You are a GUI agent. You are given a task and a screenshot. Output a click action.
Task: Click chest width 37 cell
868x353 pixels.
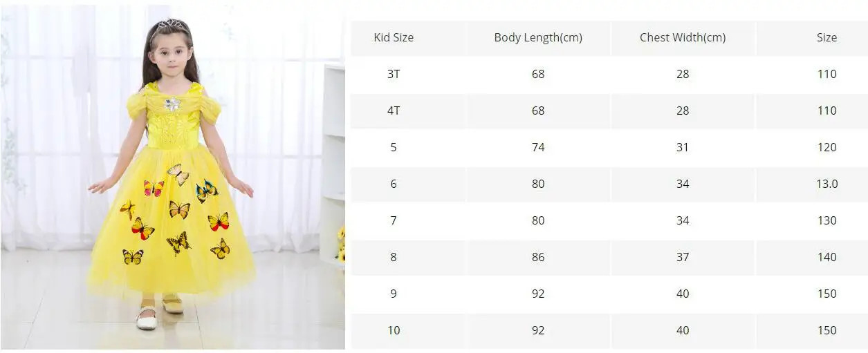coord(683,257)
